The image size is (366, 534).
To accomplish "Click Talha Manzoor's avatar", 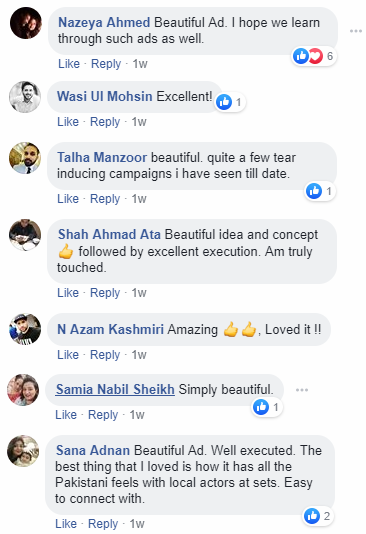I will (x=25, y=158).
